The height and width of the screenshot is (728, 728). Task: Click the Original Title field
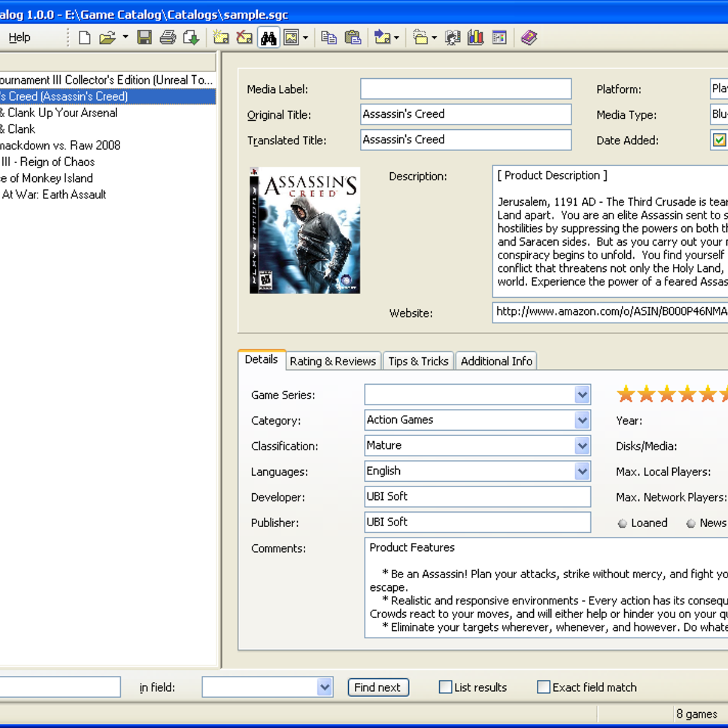click(x=466, y=114)
